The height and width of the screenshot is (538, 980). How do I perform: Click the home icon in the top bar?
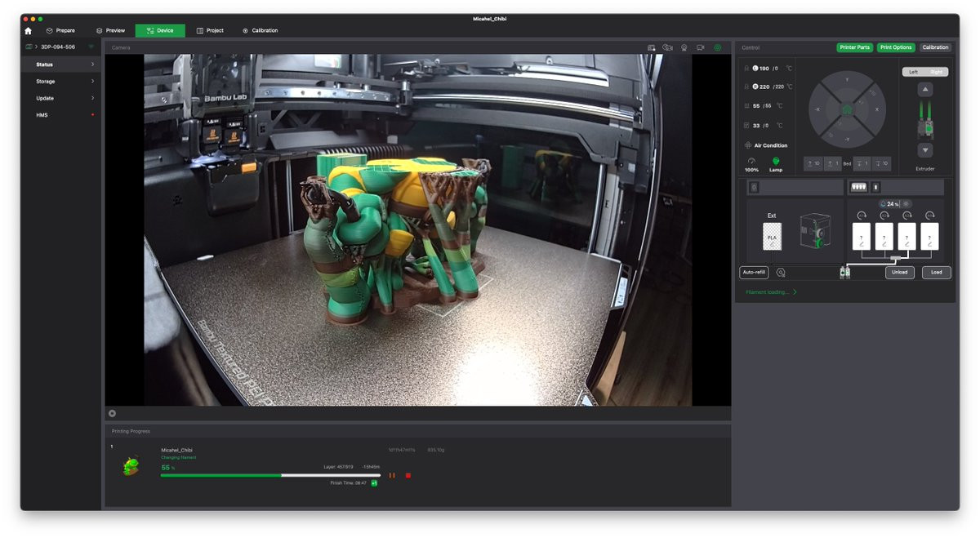tap(28, 30)
